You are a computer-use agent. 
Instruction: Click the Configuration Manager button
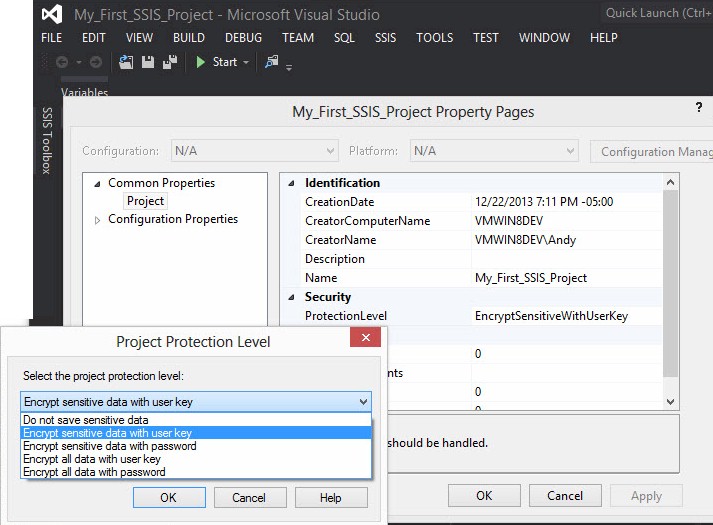tap(652, 151)
